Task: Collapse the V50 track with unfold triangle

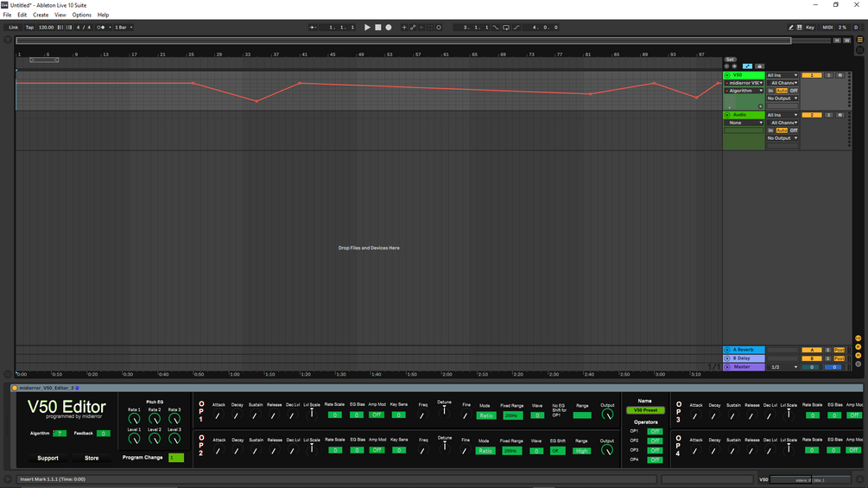Action: [727, 75]
